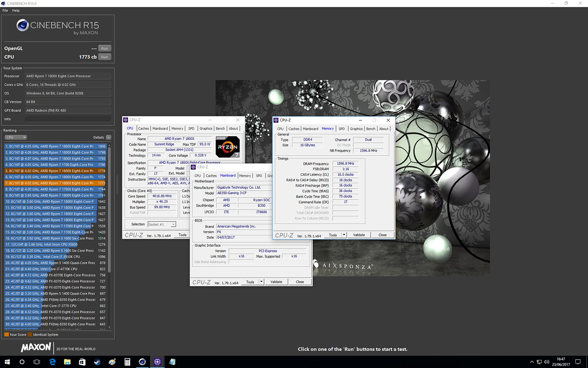The width and height of the screenshot is (588, 368).
Task: Open the ranking Details arrow button
Action: [x=108, y=137]
